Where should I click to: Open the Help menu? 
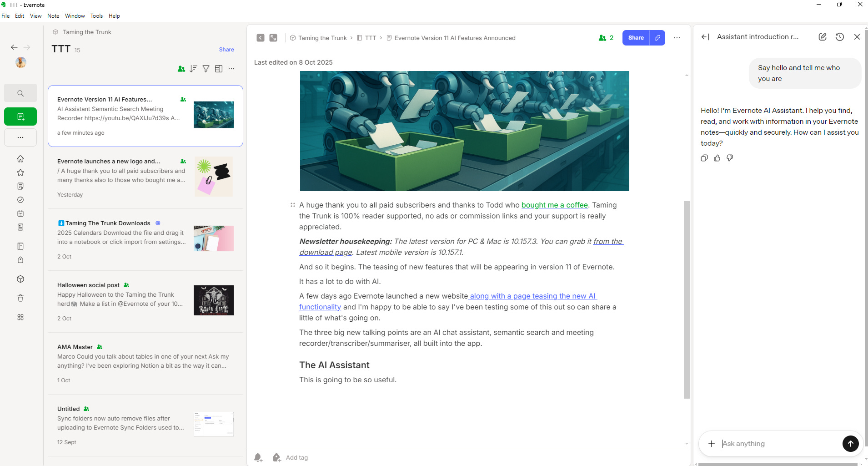pos(114,16)
